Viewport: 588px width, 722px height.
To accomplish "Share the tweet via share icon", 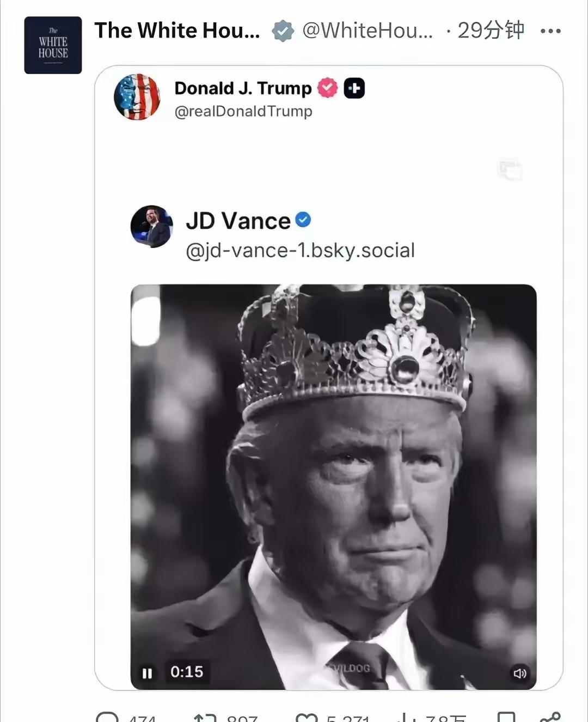I will click(x=549, y=717).
